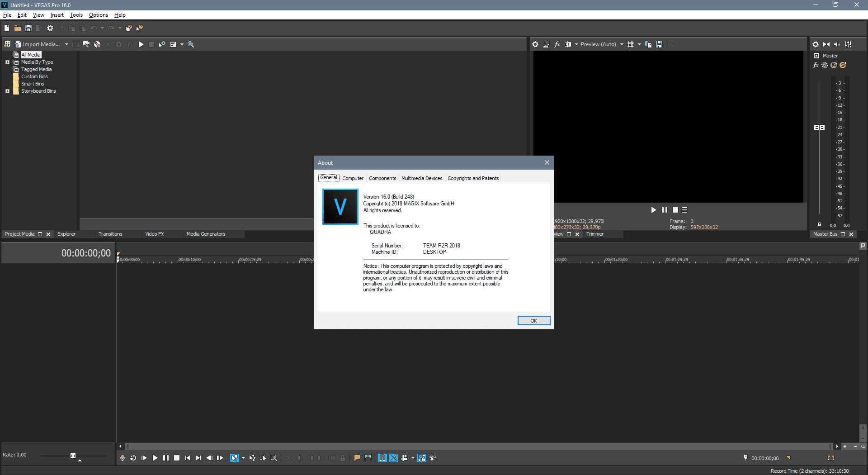This screenshot has width=868, height=475.
Task: Open the Transitions panel tab
Action: [x=110, y=234]
